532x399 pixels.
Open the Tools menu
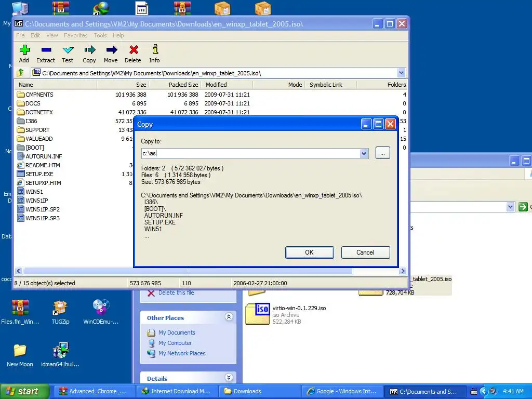coord(100,35)
